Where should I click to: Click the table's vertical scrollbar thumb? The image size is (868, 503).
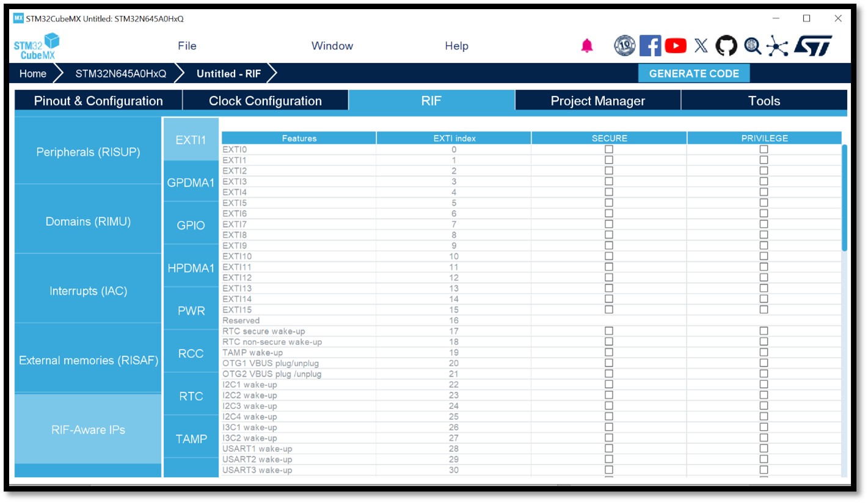pos(845,197)
